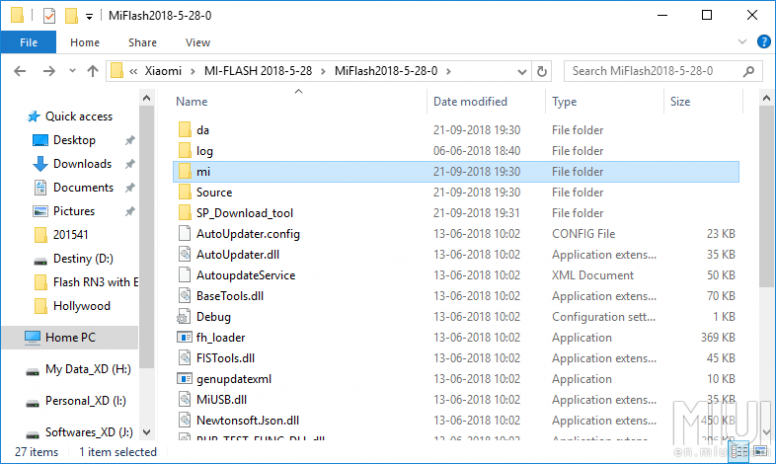This screenshot has width=776, height=464.
Task: Sort by the Date modified column
Action: pos(470,101)
